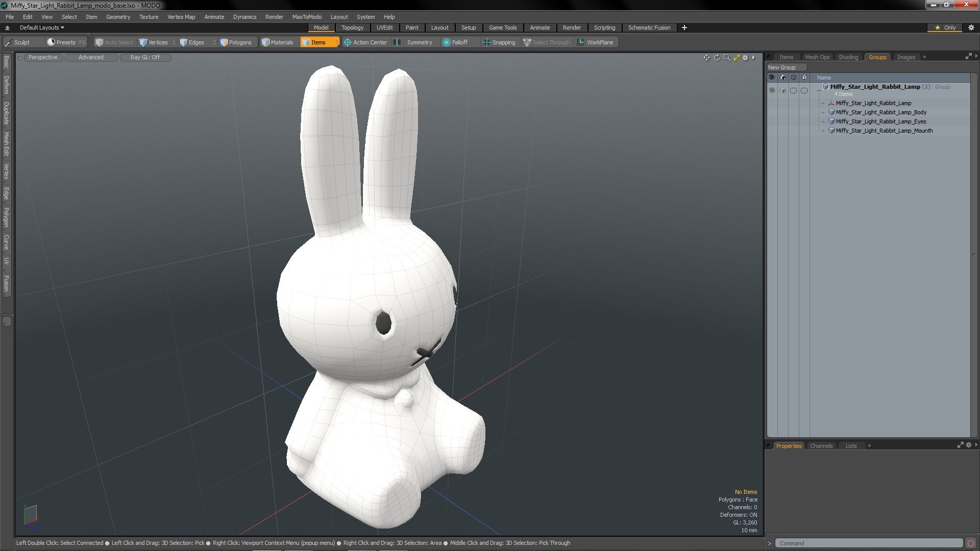The image size is (980, 551).
Task: Switch to the Mesh Ops tab
Action: coord(817,57)
